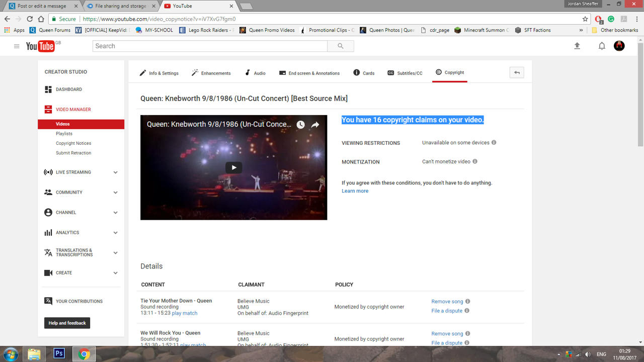Open the notifications bell
The width and height of the screenshot is (644, 362).
602,46
